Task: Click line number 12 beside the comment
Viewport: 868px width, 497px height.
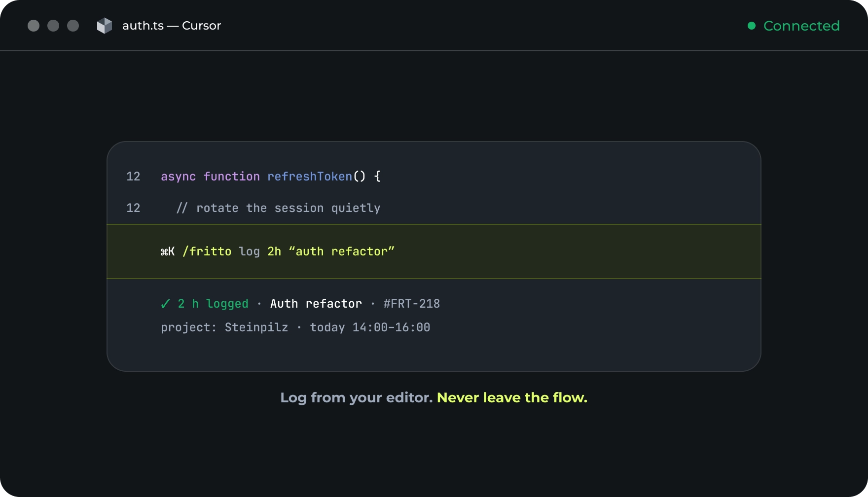Action: 133,208
